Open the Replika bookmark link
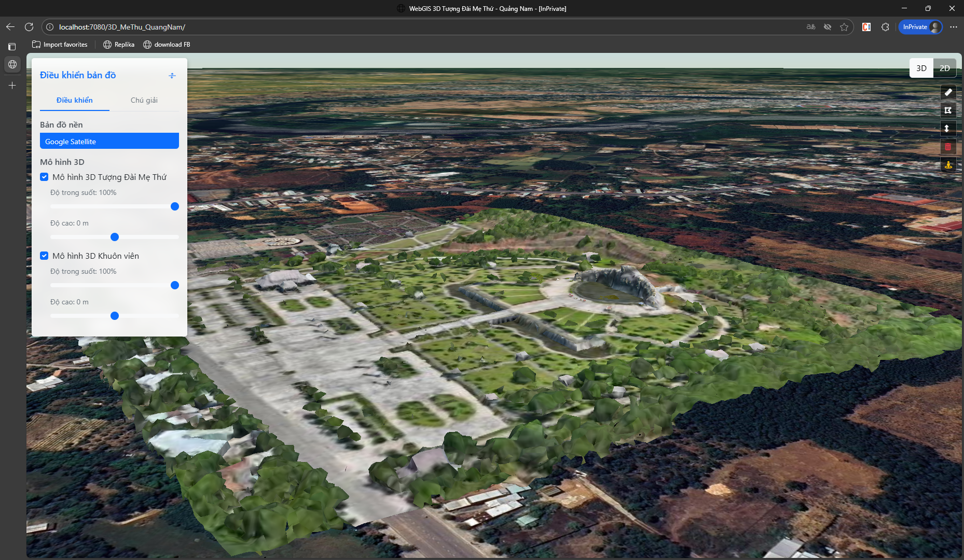Viewport: 964px width, 560px height. [x=119, y=45]
